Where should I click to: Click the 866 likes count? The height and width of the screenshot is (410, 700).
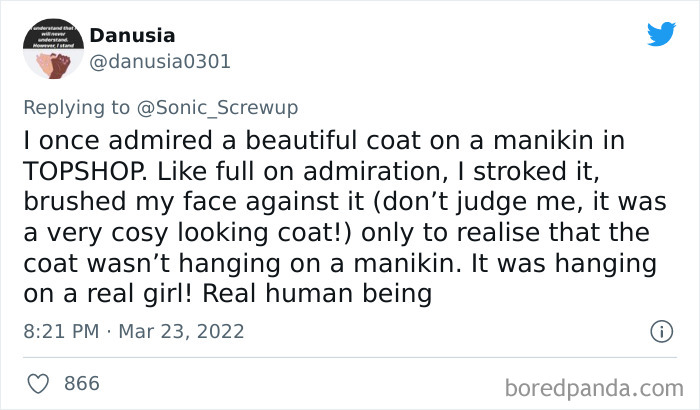81,383
